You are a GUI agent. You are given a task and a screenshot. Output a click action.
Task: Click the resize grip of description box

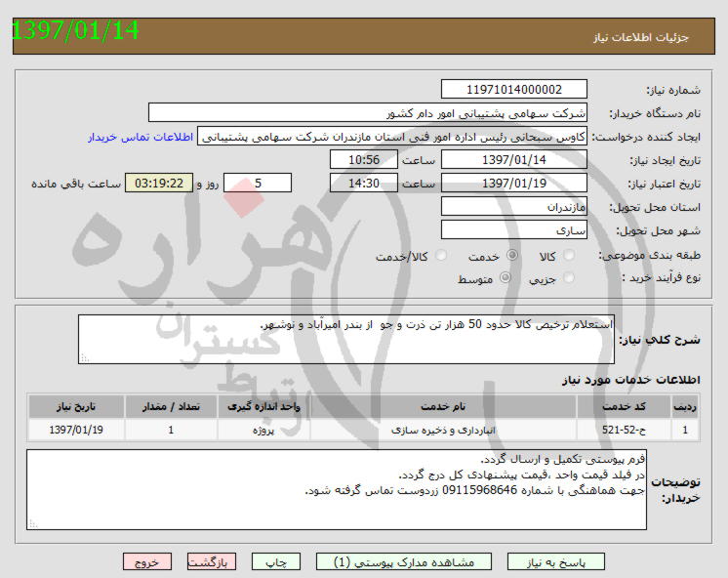click(85, 357)
